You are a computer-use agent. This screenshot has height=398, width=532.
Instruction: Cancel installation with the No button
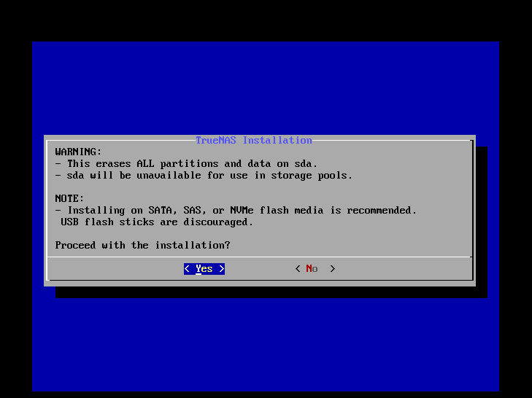click(315, 269)
